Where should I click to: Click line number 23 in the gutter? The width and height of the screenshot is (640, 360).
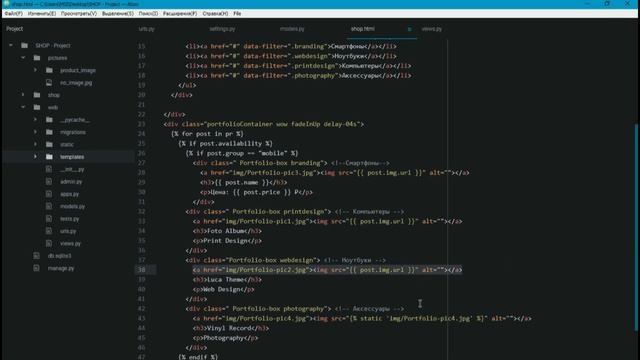click(142, 124)
